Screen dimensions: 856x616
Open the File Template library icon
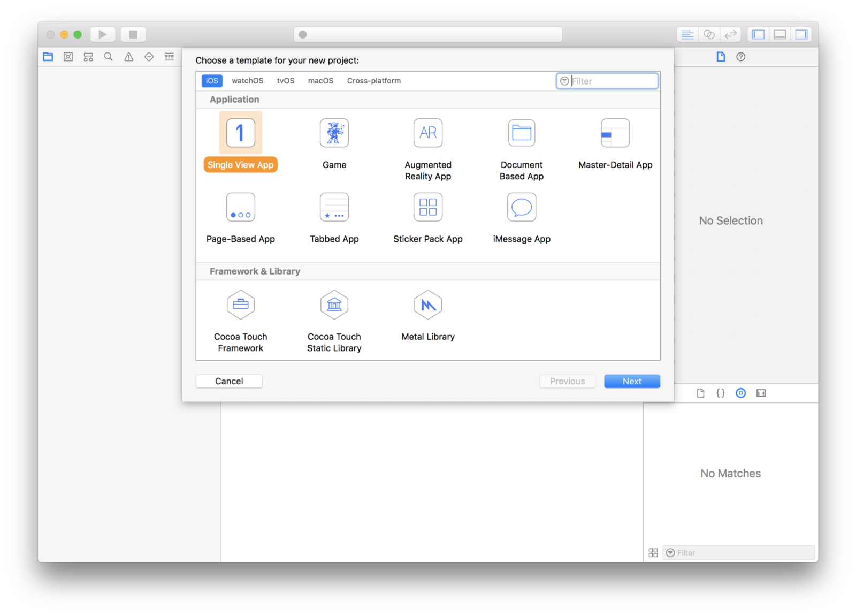click(701, 393)
